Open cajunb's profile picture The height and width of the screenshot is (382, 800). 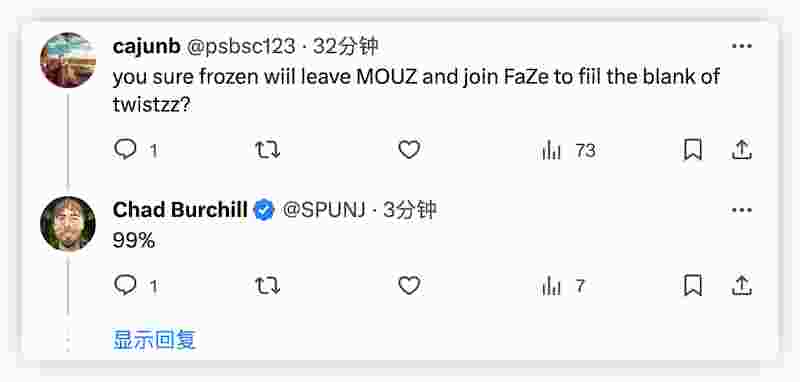tap(68, 60)
